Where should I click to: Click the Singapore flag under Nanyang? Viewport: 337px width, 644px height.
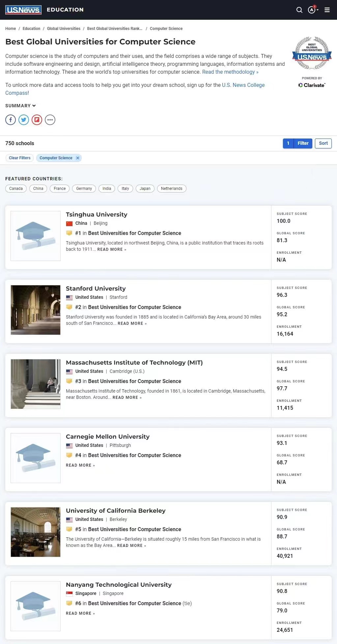[69, 594]
